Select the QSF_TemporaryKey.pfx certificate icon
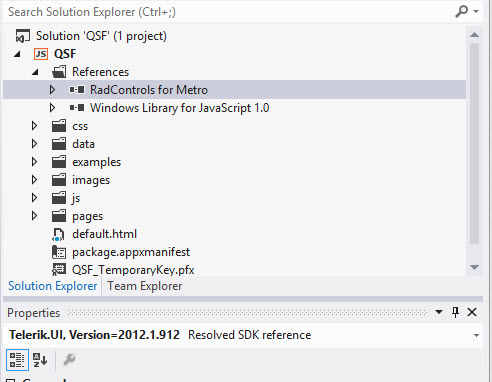The width and height of the screenshot is (492, 382). [59, 270]
